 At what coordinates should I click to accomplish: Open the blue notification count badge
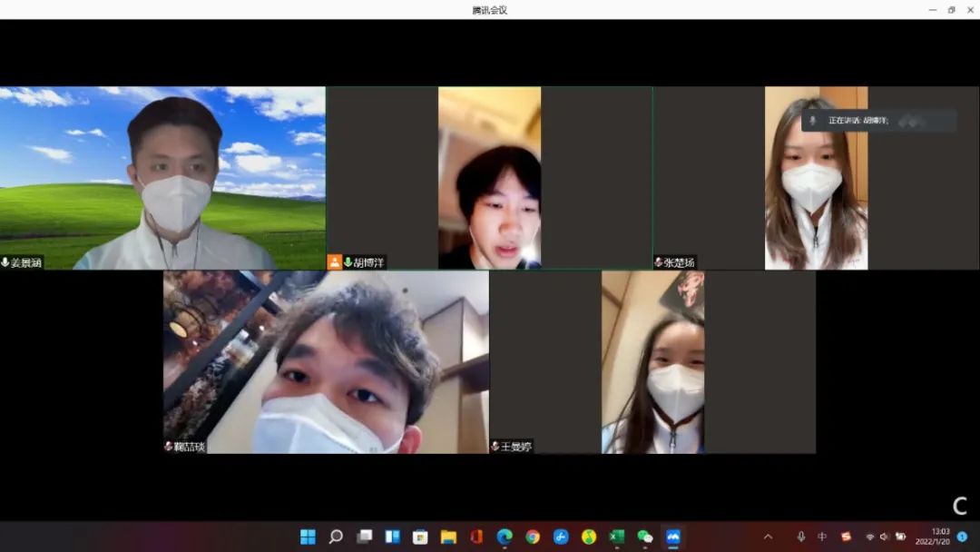click(x=962, y=537)
